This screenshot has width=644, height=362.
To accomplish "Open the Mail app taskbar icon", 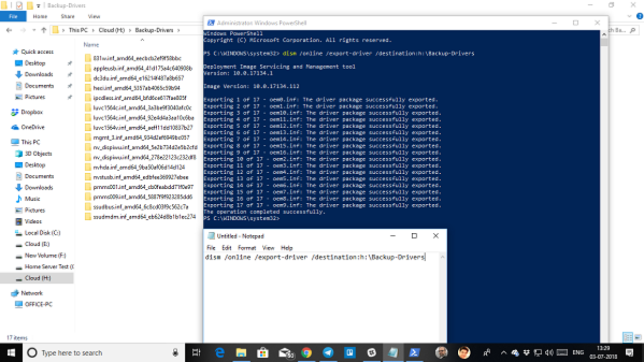I will tap(285, 352).
